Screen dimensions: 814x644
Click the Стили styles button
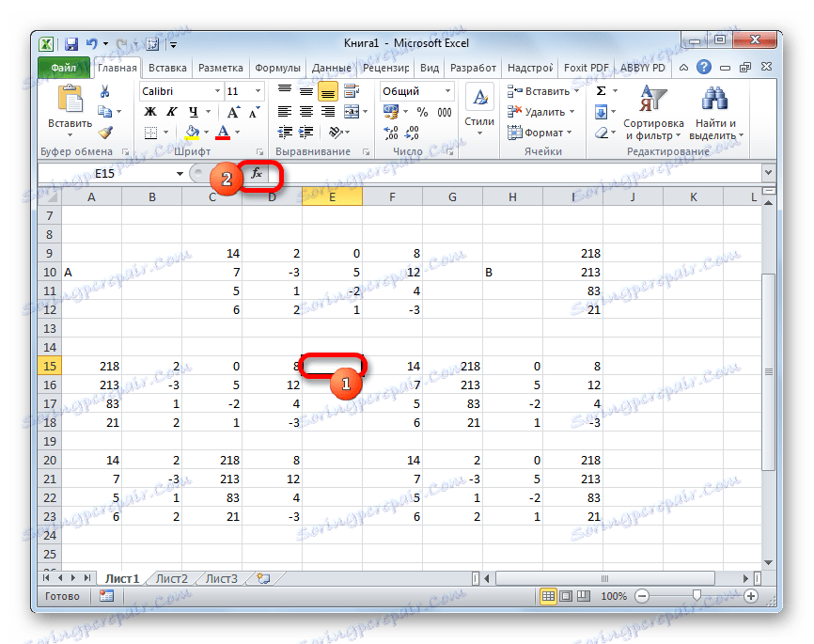pos(479,112)
